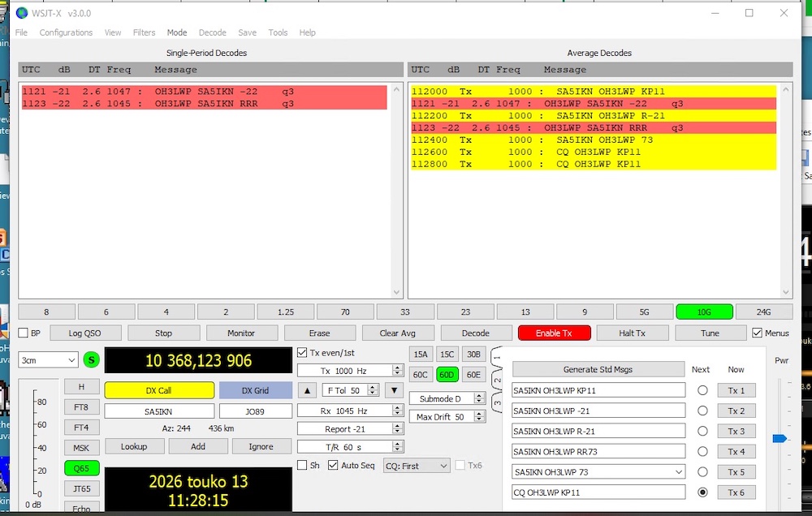Select the 10G band button
The width and height of the screenshot is (812, 516).
coord(704,312)
